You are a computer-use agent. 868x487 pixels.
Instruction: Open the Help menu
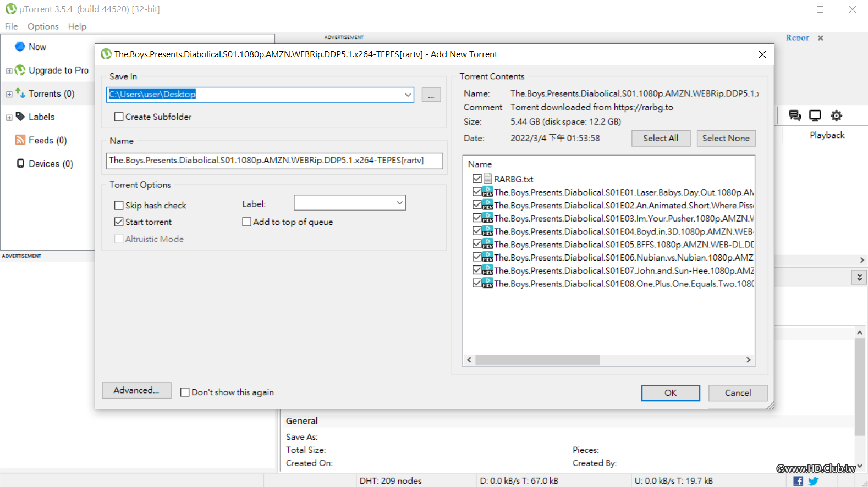77,26
